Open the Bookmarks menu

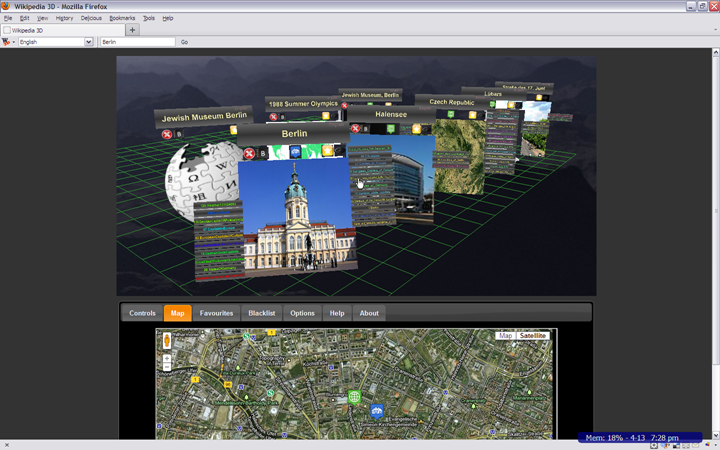point(122,18)
